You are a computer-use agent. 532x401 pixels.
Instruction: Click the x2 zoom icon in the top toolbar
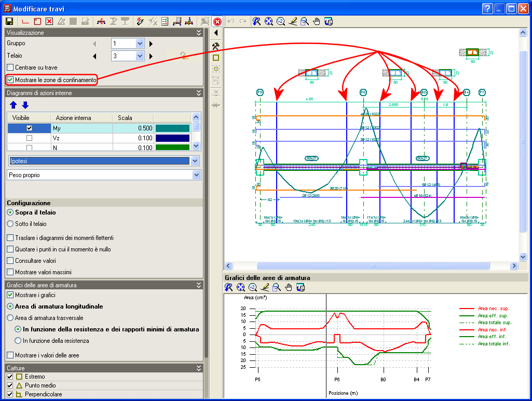tap(281, 21)
